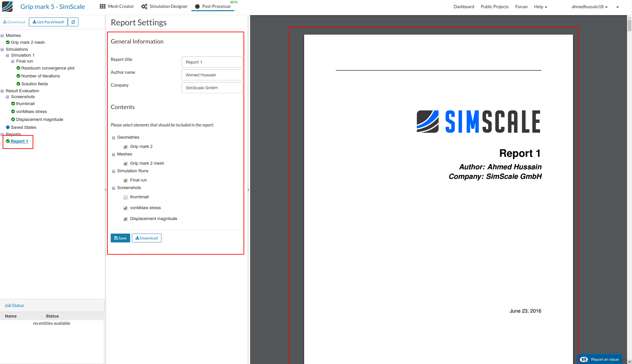
Task: Select Residuum convergence plot tree item
Action: point(48,68)
